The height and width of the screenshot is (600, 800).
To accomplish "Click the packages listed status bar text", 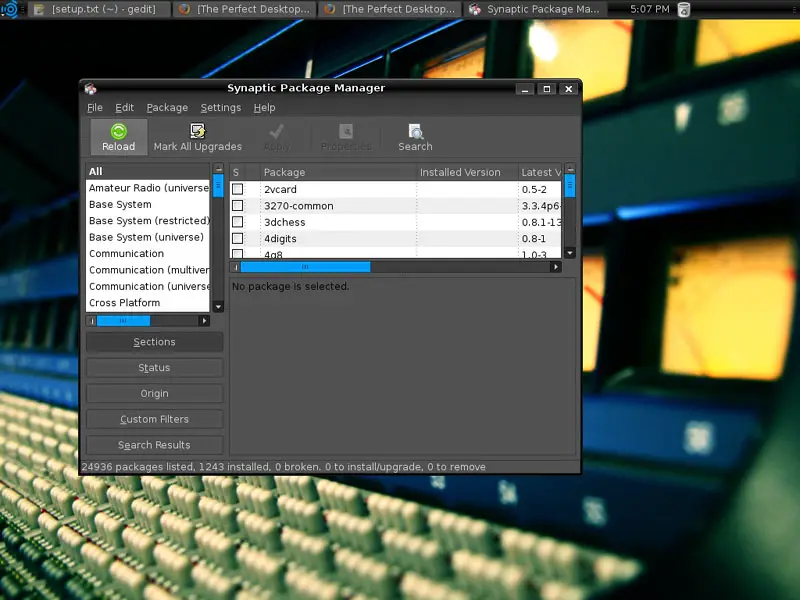I will click(283, 467).
